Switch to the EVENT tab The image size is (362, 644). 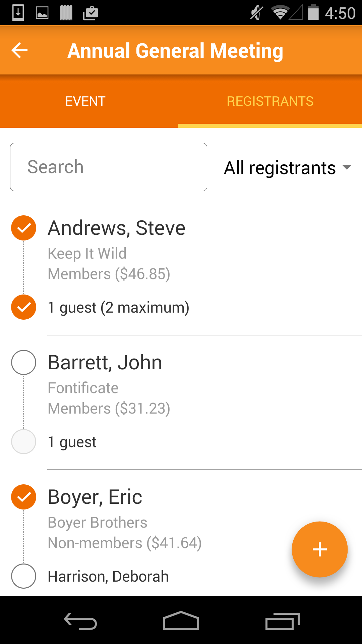85,101
